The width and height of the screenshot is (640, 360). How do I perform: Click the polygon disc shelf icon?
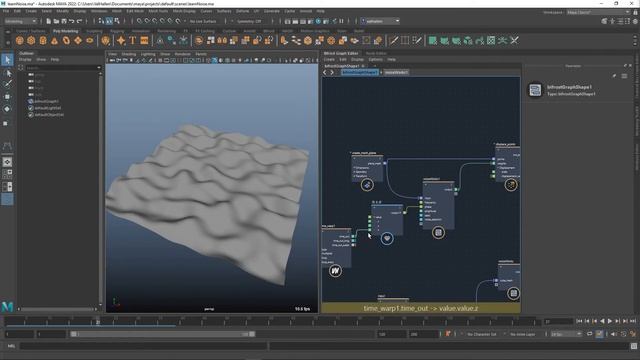tap(90, 40)
